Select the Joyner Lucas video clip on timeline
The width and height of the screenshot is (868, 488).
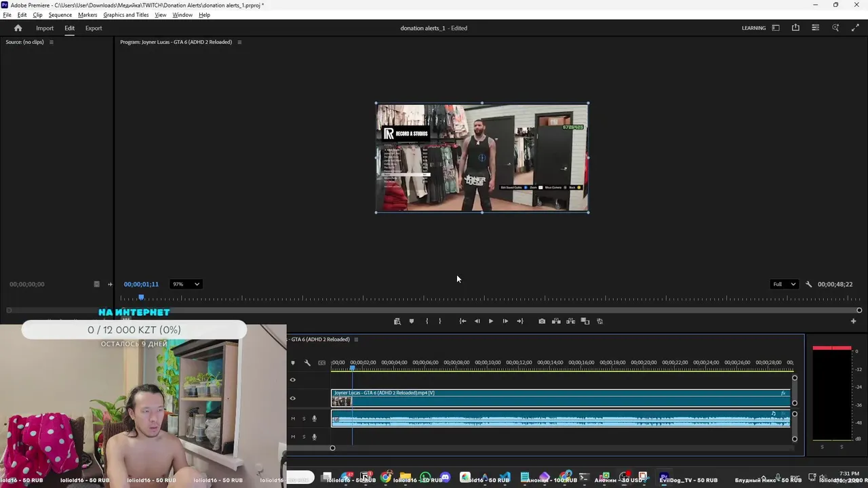click(561, 398)
